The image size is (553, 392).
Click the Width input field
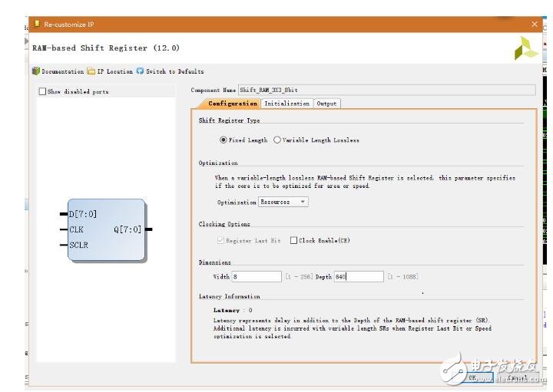[x=257, y=276]
